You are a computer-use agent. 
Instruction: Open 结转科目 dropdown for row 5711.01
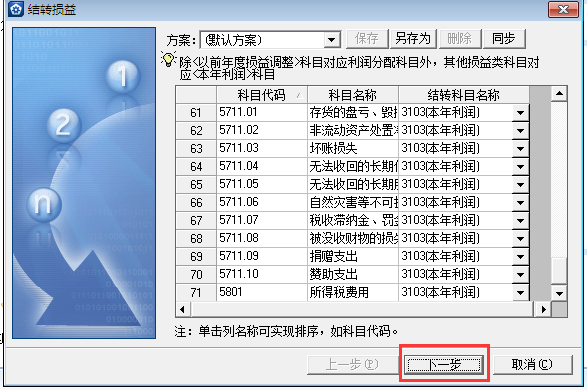point(521,113)
